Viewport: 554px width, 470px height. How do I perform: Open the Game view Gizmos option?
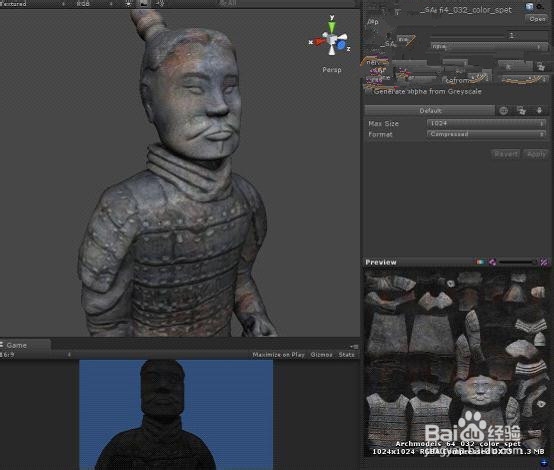pyautogui.click(x=321, y=354)
